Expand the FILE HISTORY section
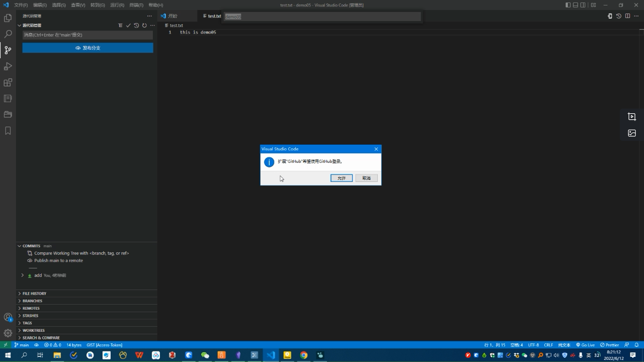The image size is (644, 362). 34,293
